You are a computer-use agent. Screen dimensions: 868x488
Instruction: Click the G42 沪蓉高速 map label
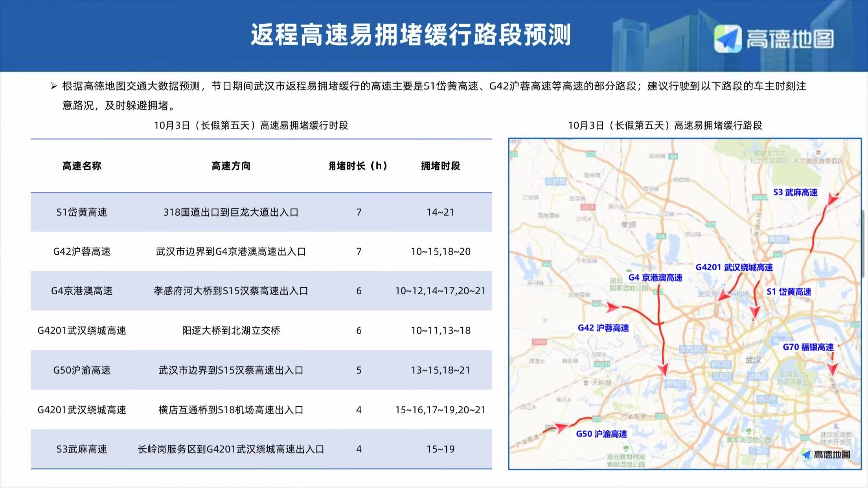(603, 328)
